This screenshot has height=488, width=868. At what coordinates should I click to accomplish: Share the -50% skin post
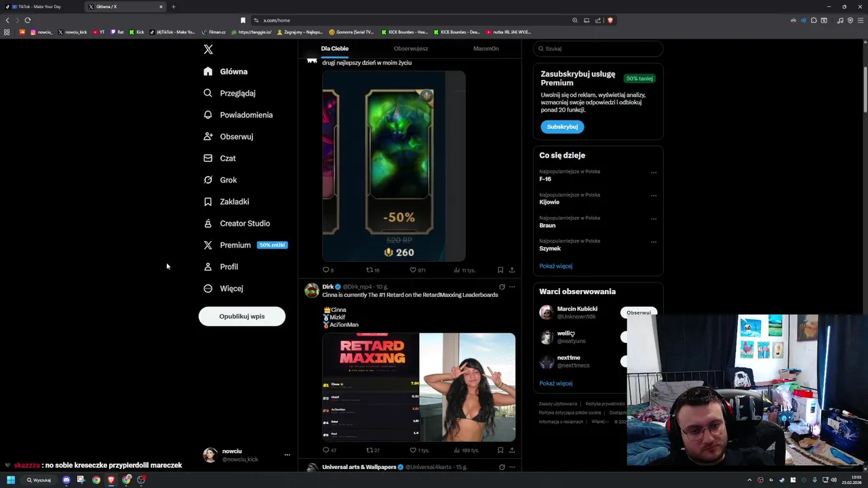click(512, 270)
